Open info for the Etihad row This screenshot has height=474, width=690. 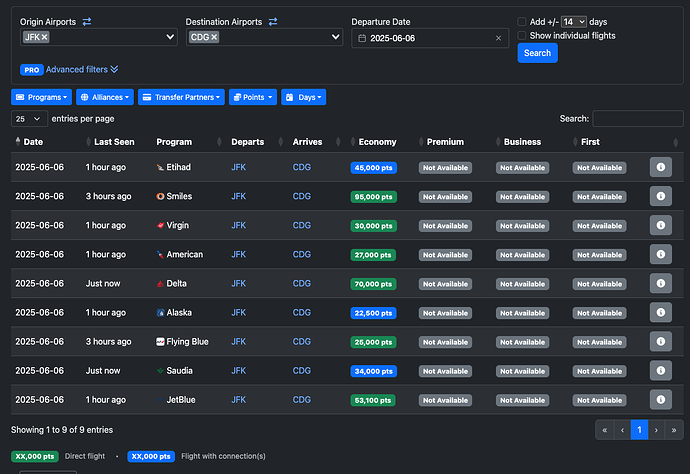point(661,167)
